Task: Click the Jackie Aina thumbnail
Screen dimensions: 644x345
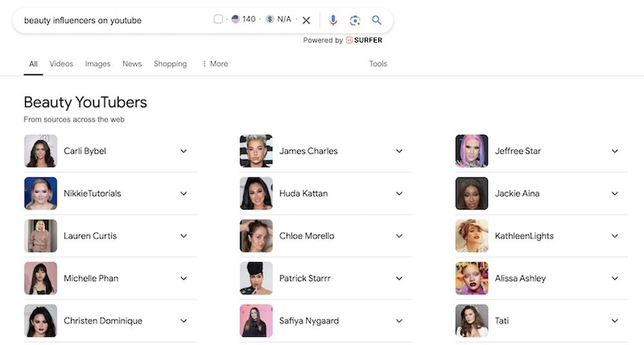Action: [472, 193]
